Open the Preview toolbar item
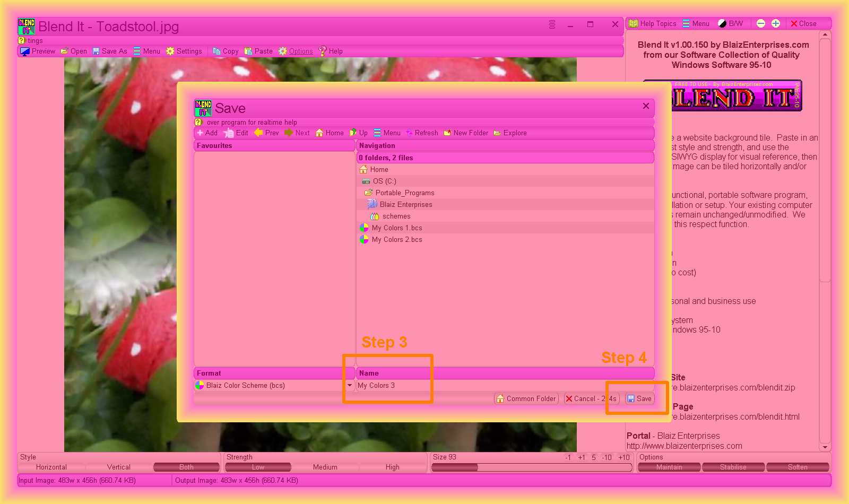This screenshot has width=849, height=504. tap(38, 51)
